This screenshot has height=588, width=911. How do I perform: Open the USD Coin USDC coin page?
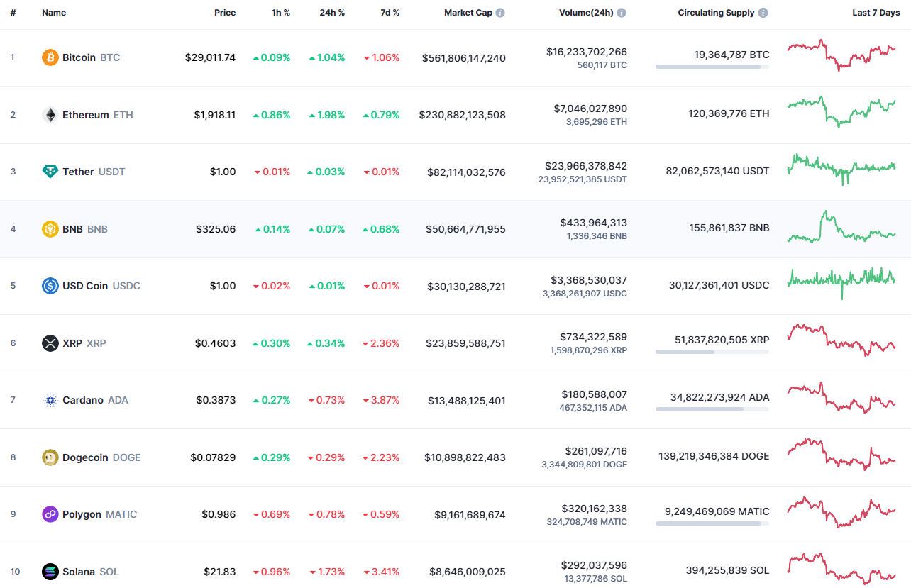(87, 286)
